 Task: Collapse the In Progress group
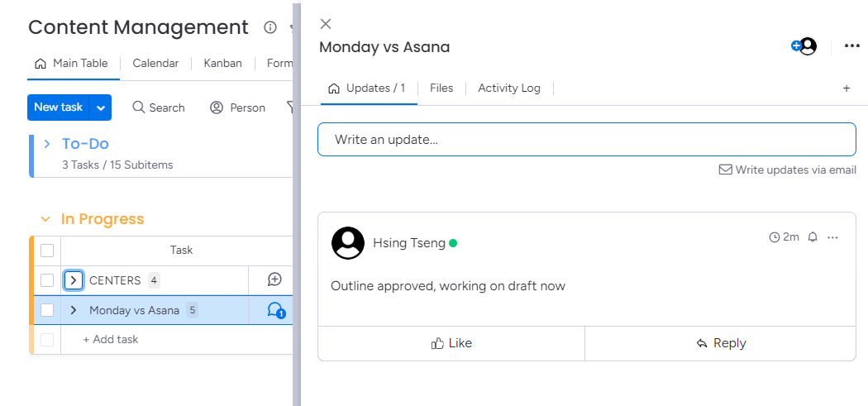click(45, 219)
